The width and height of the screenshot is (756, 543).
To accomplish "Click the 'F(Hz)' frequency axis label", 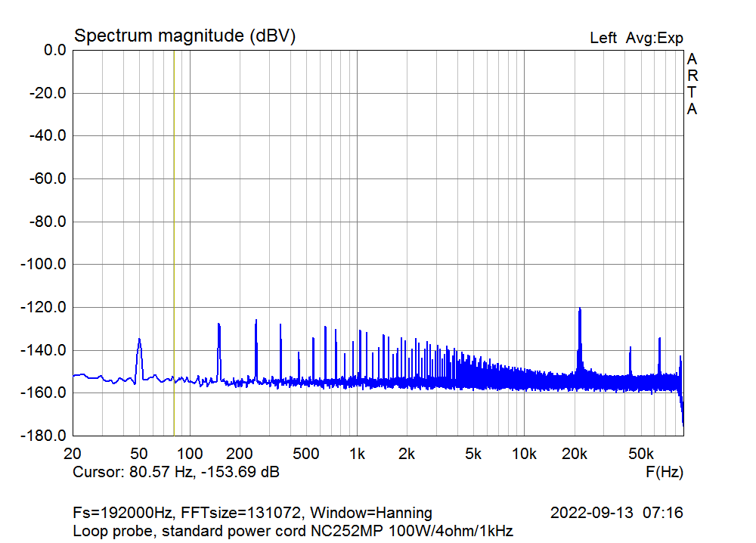I will pyautogui.click(x=664, y=473).
